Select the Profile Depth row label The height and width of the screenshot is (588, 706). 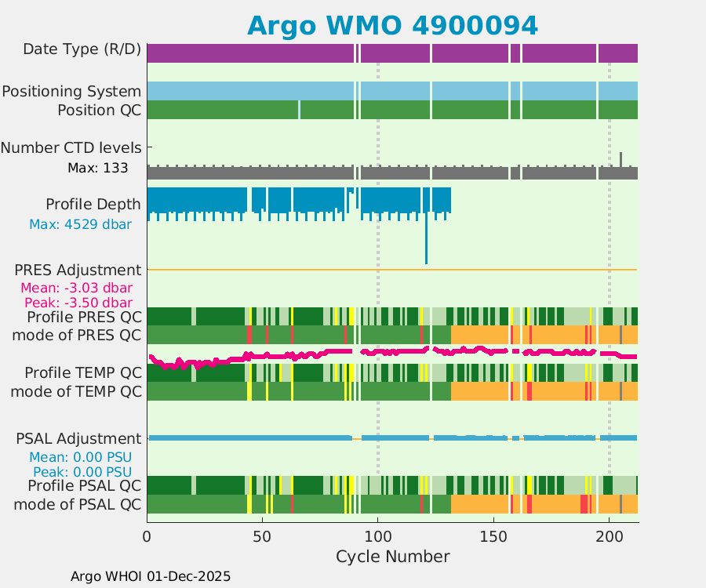click(93, 205)
